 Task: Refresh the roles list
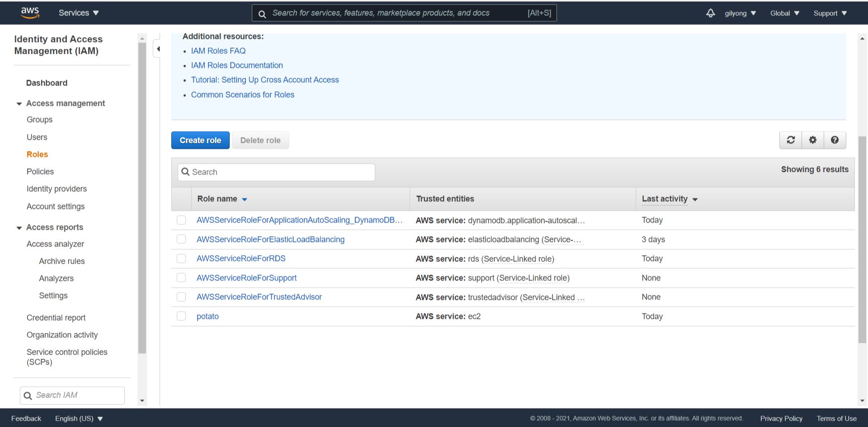tap(791, 140)
